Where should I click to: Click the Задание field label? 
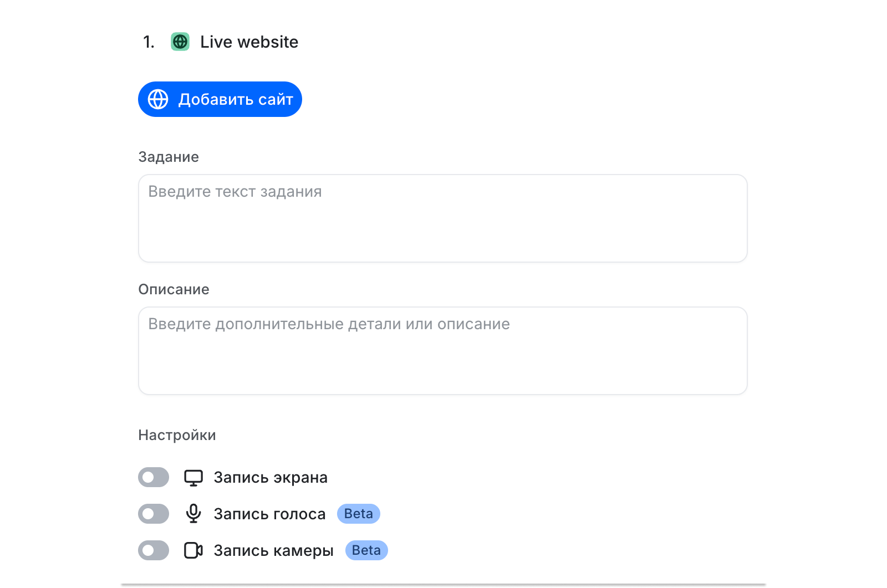pyautogui.click(x=169, y=157)
